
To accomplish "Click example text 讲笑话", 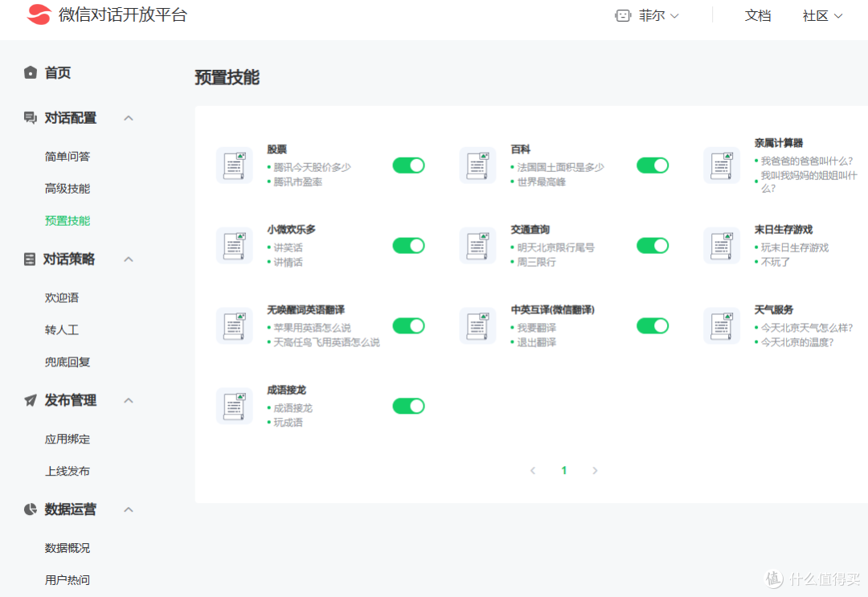I will [x=288, y=247].
